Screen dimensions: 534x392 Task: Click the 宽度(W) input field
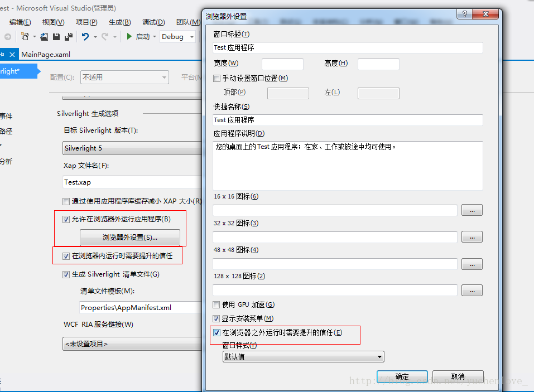tap(283, 64)
